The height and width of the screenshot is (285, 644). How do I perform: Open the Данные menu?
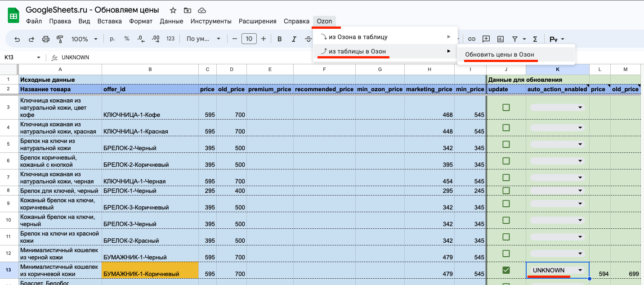point(171,21)
